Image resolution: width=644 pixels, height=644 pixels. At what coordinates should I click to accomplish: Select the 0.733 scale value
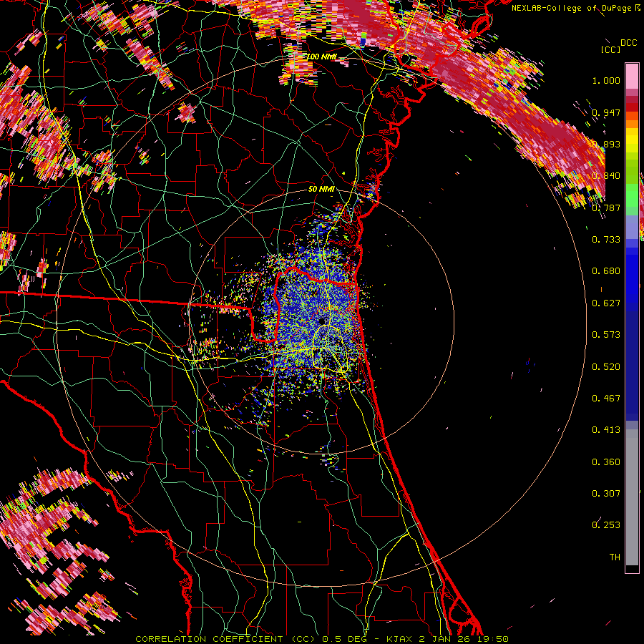point(606,240)
